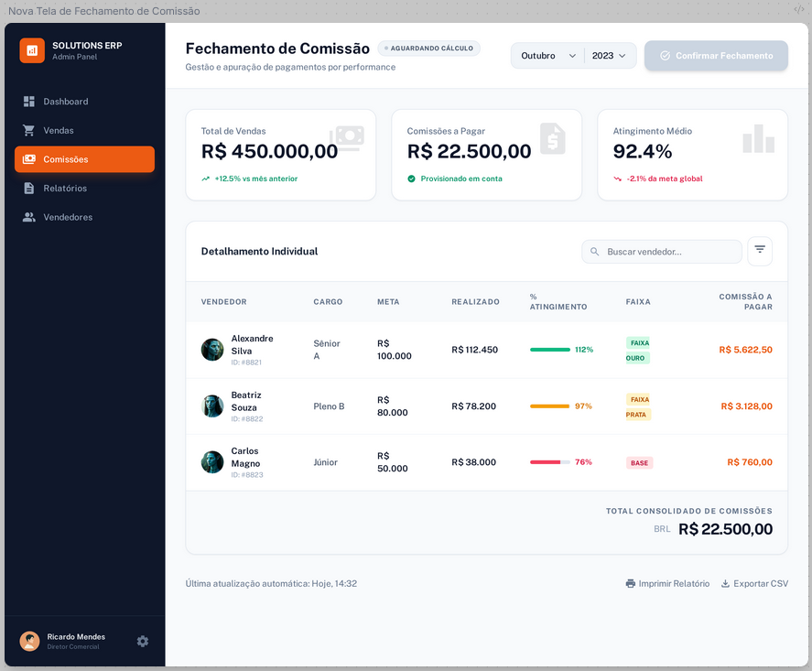This screenshot has width=812, height=671.
Task: Click the upward trend arrow icon
Action: click(x=206, y=179)
